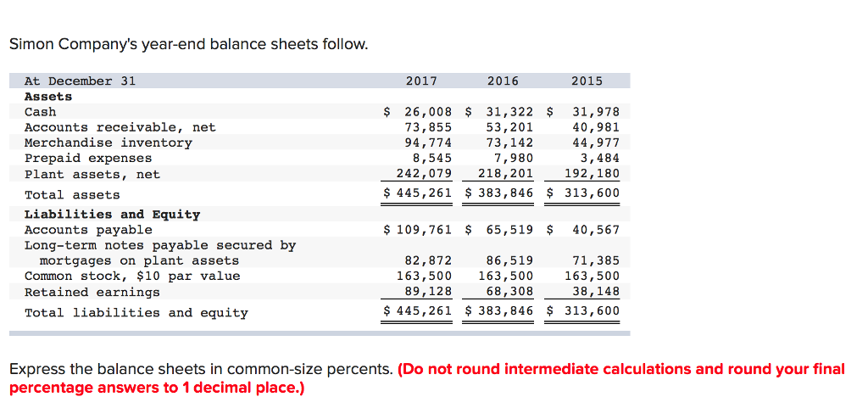Select the Accounts payable row label

88,230
